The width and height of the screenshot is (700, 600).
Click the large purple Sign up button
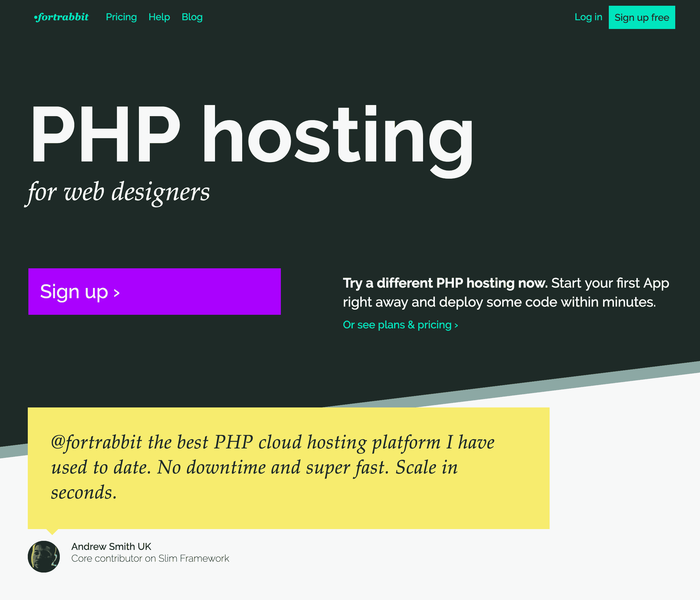154,291
